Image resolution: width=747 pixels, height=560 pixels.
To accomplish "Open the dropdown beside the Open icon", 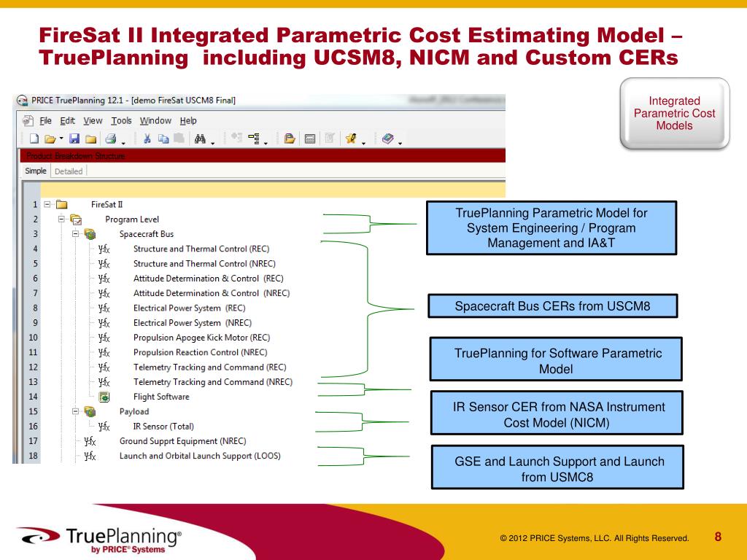I will 60,139.
